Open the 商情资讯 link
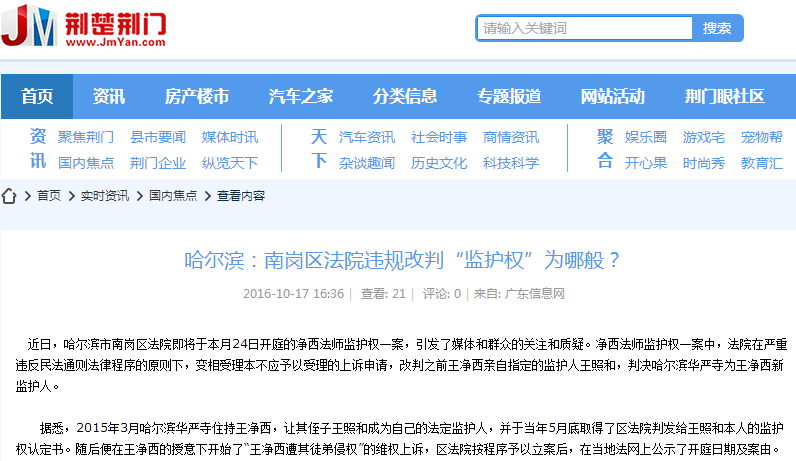This screenshot has height=461, width=796. [511, 137]
